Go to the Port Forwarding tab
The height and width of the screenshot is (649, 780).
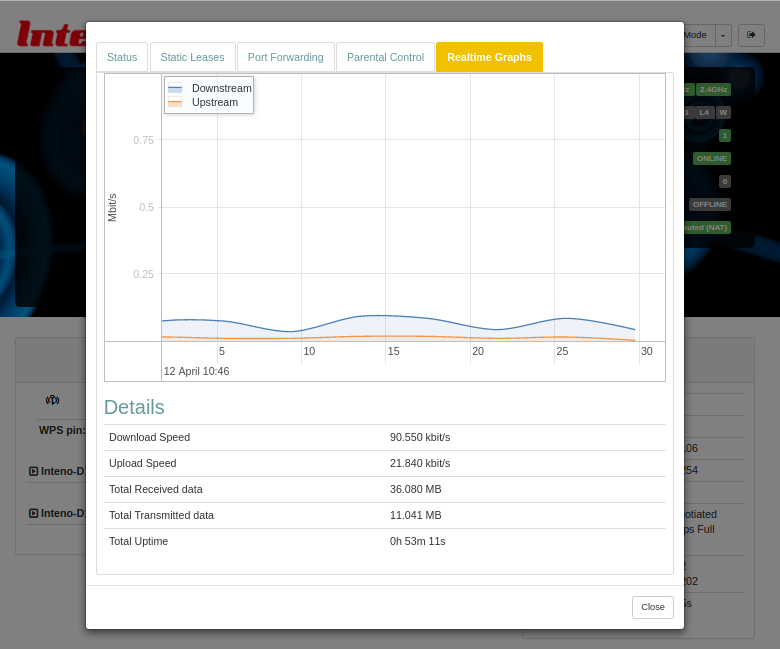[x=286, y=57]
